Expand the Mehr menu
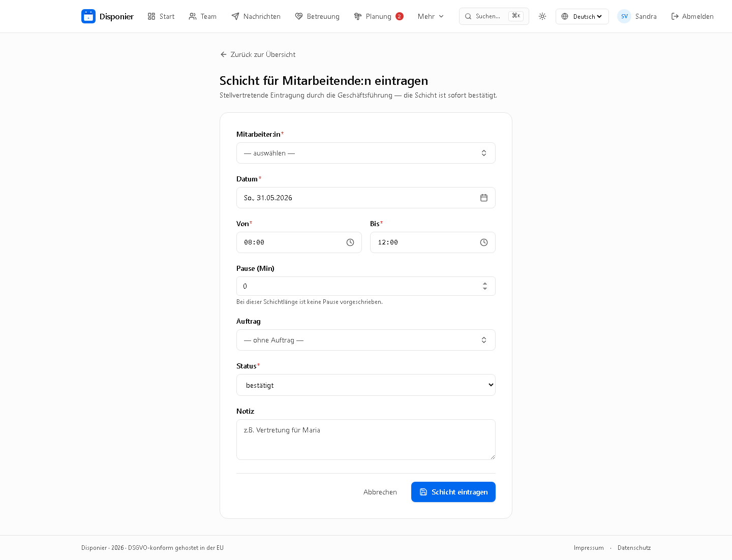732x560 pixels. [x=431, y=16]
